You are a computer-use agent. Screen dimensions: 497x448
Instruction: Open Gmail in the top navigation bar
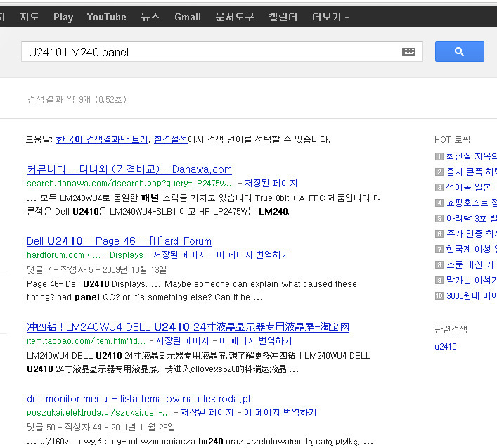click(x=188, y=17)
